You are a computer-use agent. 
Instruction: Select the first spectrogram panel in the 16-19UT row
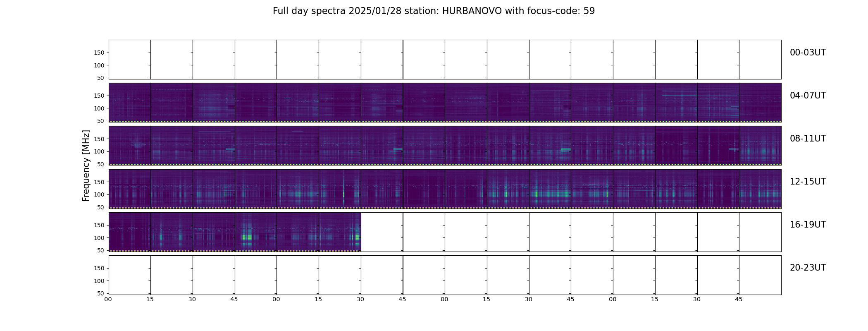point(130,232)
